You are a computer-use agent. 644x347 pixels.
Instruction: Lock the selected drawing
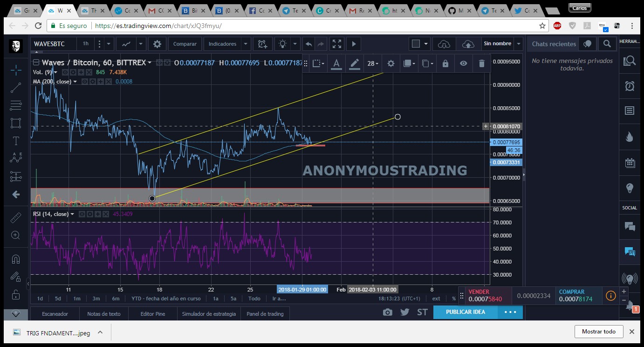point(445,63)
